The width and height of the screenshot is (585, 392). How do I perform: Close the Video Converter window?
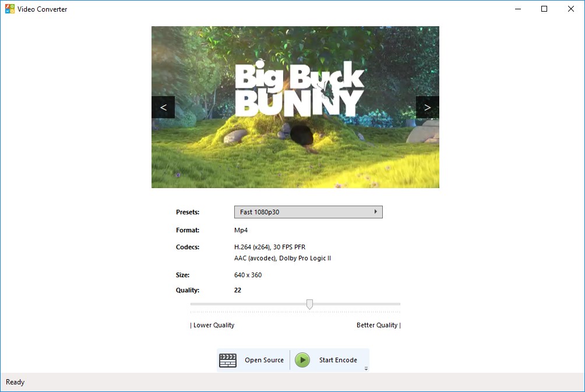click(x=571, y=9)
